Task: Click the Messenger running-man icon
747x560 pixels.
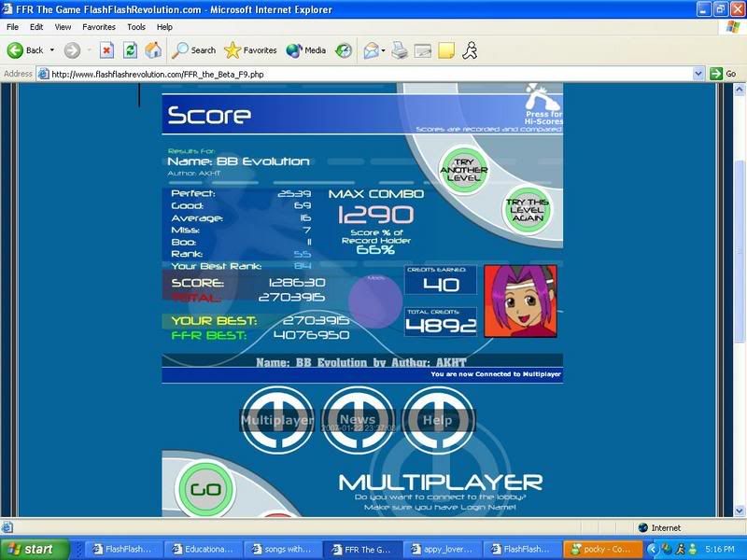Action: tap(470, 50)
